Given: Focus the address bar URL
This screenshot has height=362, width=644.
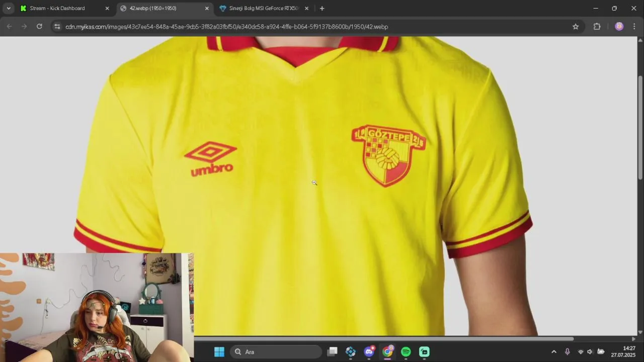Looking at the screenshot, I should (226, 27).
